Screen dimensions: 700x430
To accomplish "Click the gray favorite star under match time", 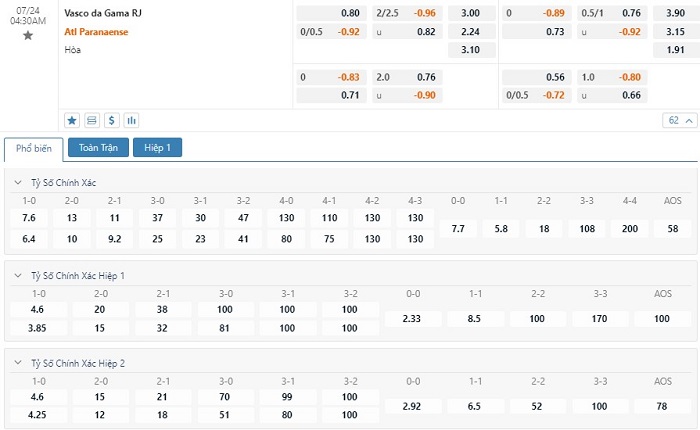I will (28, 35).
